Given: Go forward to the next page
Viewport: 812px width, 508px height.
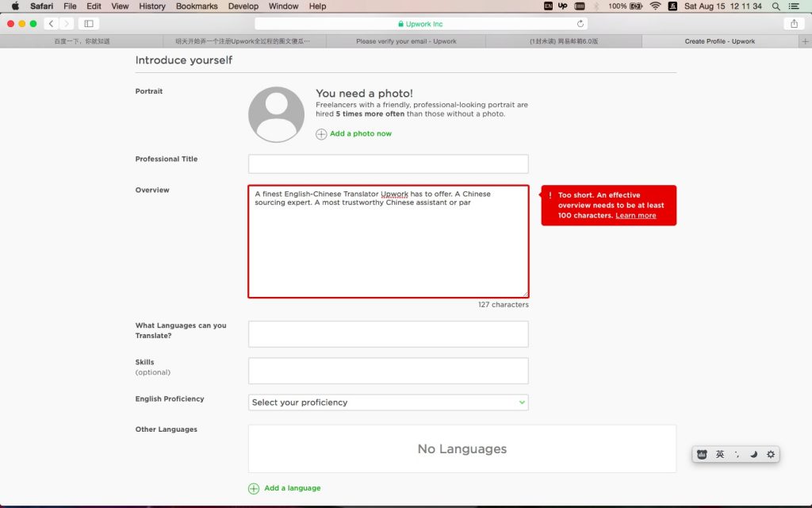Looking at the screenshot, I should pyautogui.click(x=66, y=23).
